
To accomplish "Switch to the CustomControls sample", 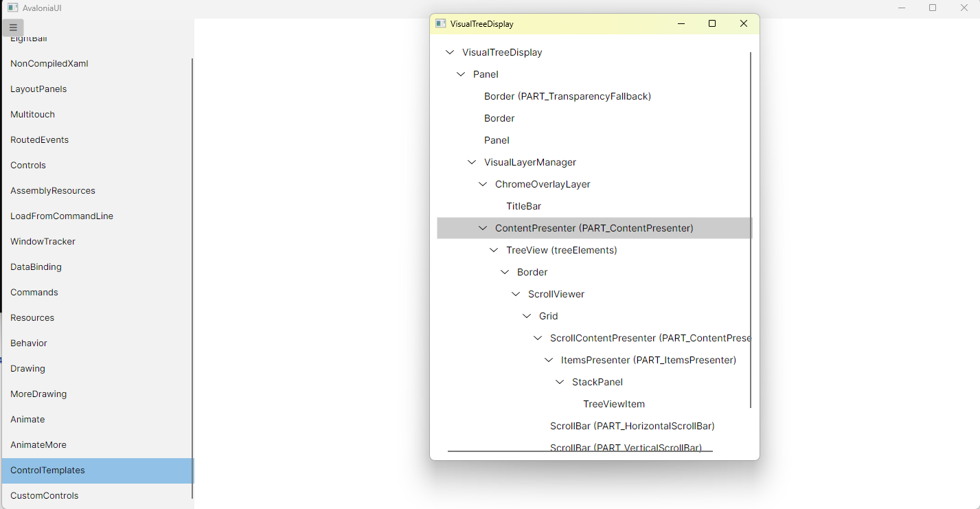I will [x=44, y=495].
